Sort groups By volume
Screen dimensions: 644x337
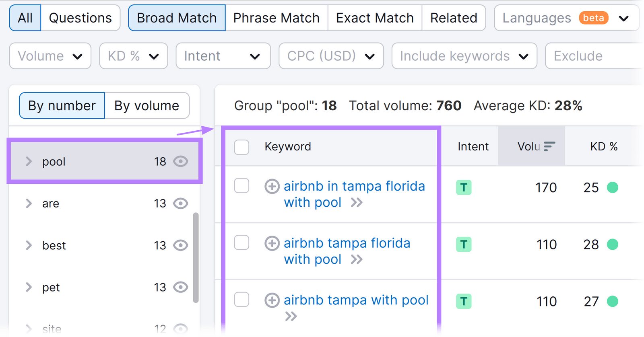tap(147, 106)
